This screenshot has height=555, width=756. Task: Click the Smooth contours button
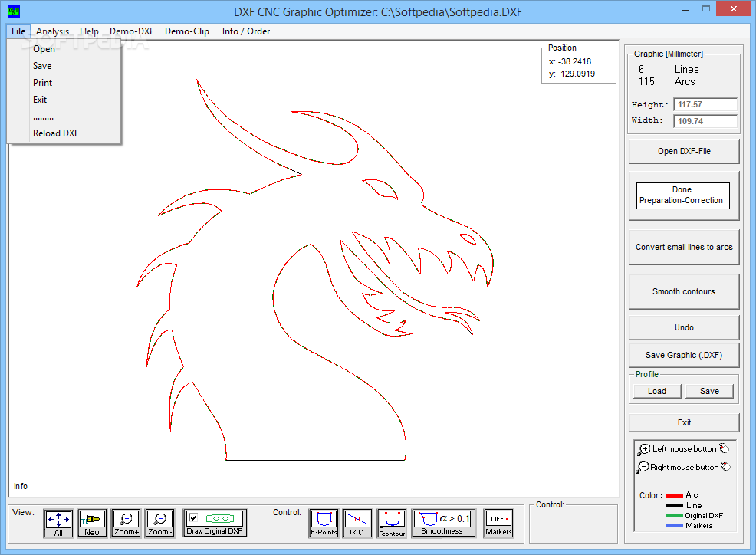[684, 291]
